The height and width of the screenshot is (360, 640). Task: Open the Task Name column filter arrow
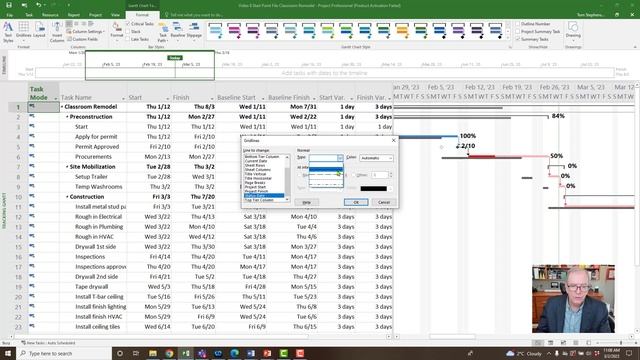123,98
